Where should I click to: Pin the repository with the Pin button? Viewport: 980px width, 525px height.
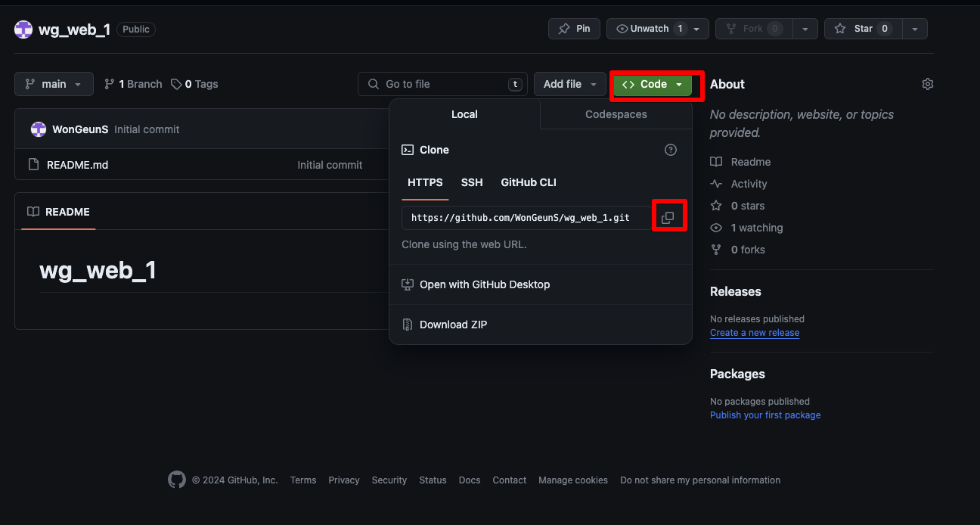point(574,29)
